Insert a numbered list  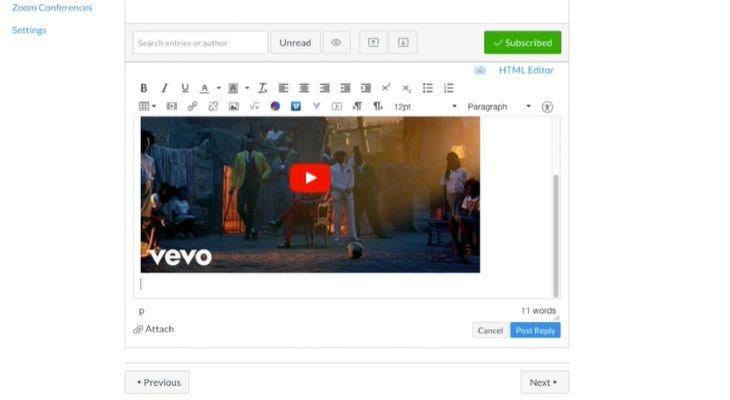448,88
